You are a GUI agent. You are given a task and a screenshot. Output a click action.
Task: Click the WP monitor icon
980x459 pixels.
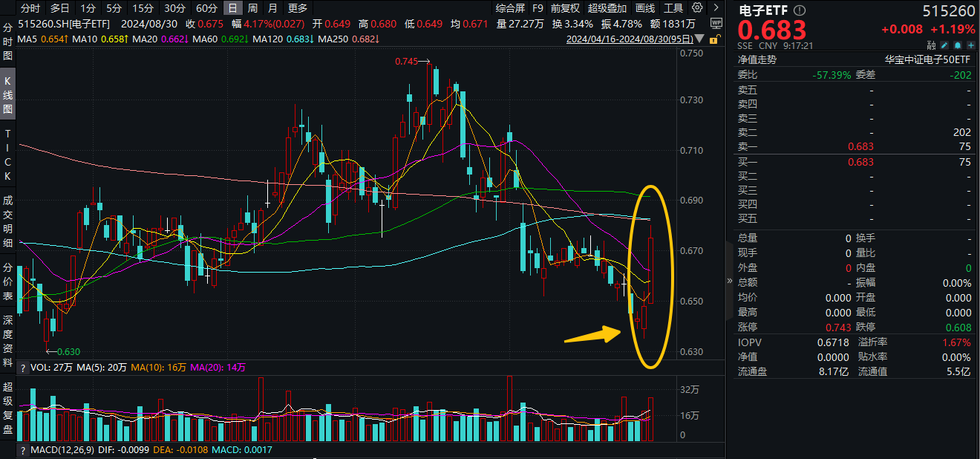[716, 24]
